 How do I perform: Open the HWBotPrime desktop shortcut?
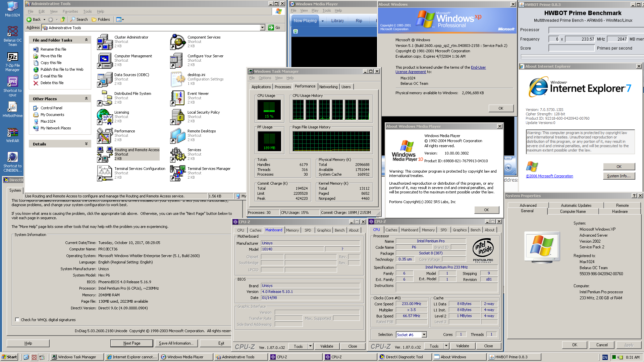click(x=12, y=107)
